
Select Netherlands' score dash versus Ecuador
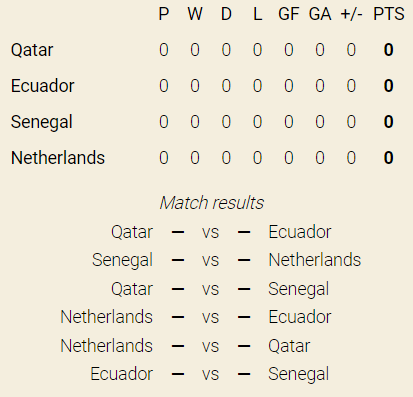tap(178, 317)
